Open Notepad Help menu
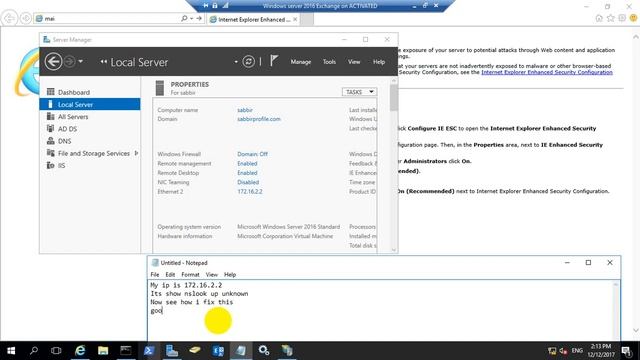This screenshot has height=360, width=640. 230,275
